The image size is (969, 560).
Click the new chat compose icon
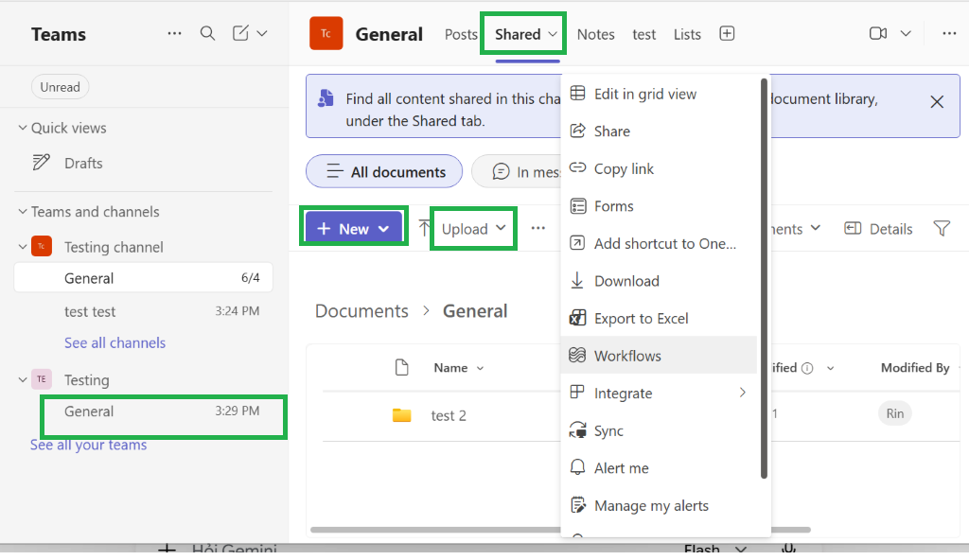(240, 33)
